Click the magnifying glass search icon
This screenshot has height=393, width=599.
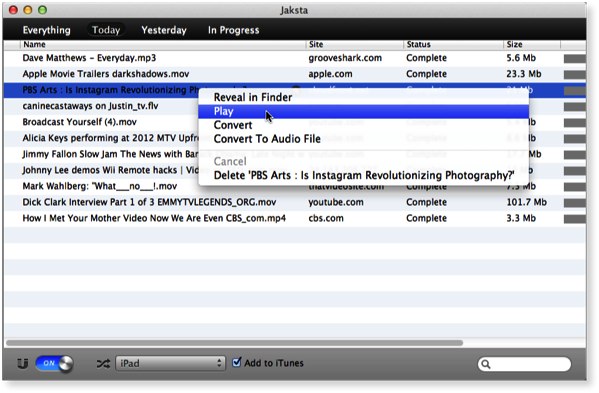[x=486, y=364]
